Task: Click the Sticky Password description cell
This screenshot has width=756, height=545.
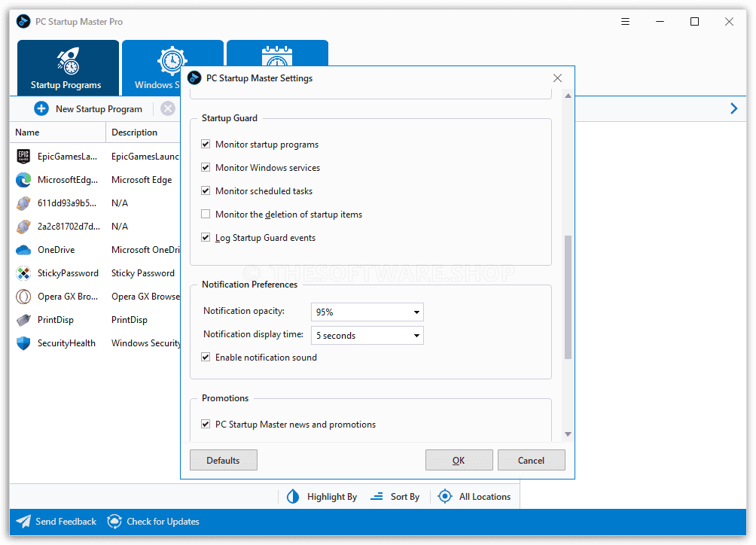Action: pos(143,273)
